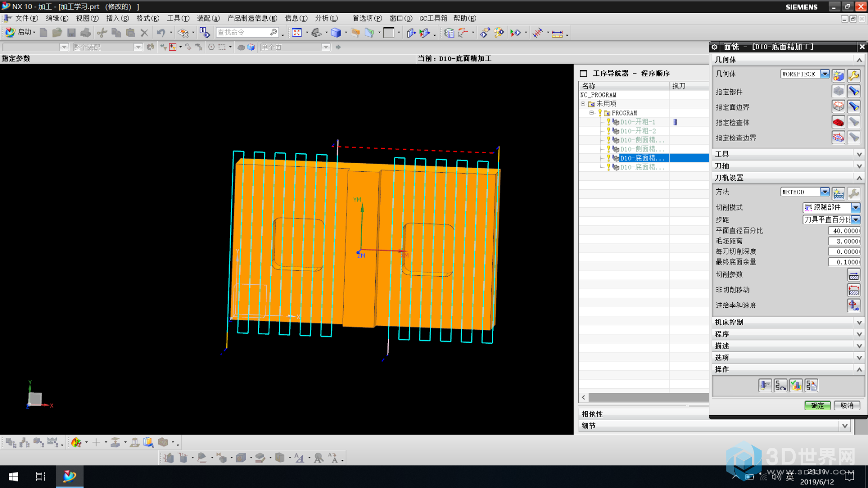
Task: Open the Edit (编辑) menu
Action: pyautogui.click(x=57, y=18)
